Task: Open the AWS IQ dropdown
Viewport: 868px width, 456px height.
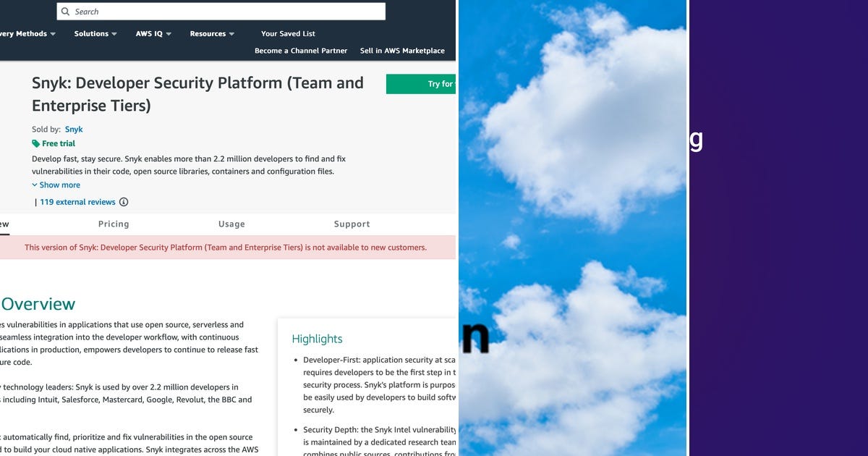Action: pos(153,33)
